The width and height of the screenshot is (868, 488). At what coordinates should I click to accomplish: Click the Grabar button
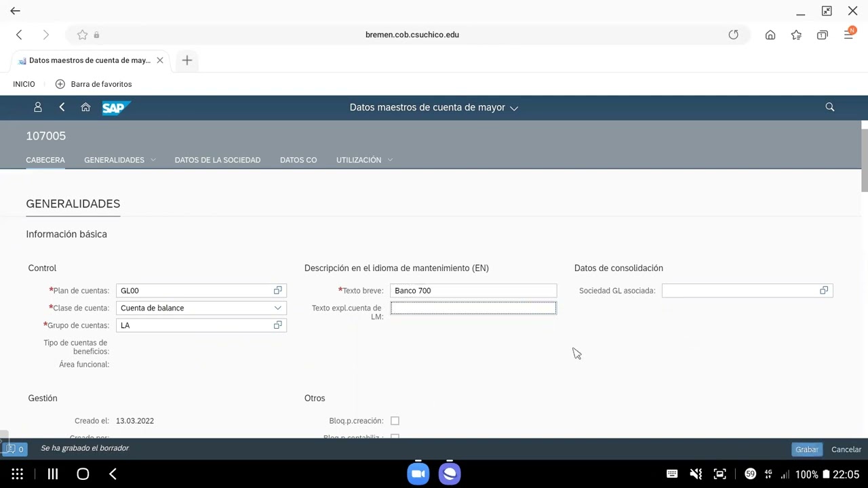(807, 449)
